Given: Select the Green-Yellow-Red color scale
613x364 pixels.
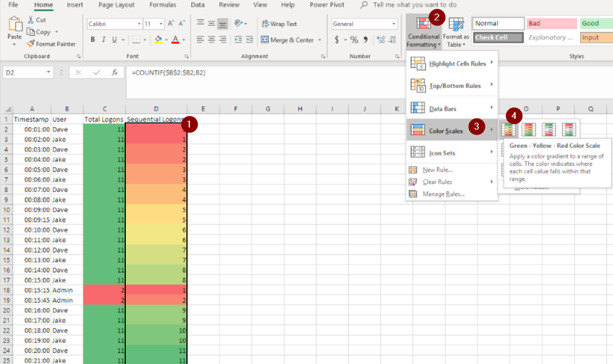Looking at the screenshot, I should [x=509, y=130].
